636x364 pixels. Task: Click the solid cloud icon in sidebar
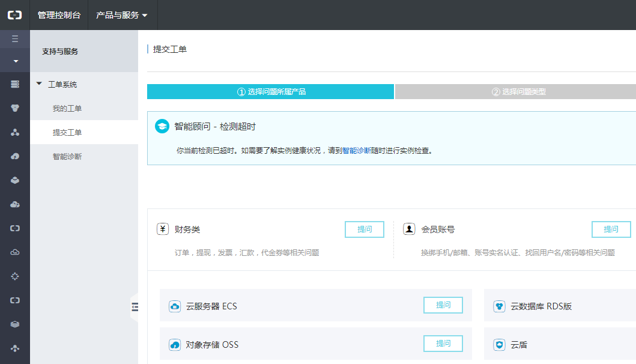coord(15,204)
